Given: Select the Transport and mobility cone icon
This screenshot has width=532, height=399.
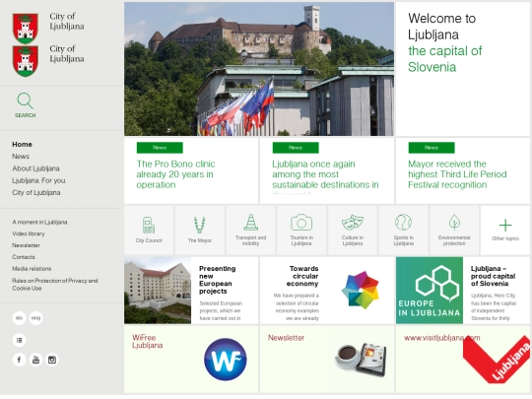Looking at the screenshot, I should click(251, 223).
